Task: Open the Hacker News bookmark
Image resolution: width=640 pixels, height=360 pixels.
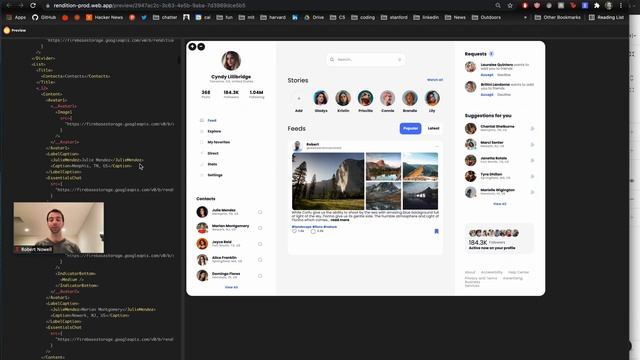Action: [104, 18]
